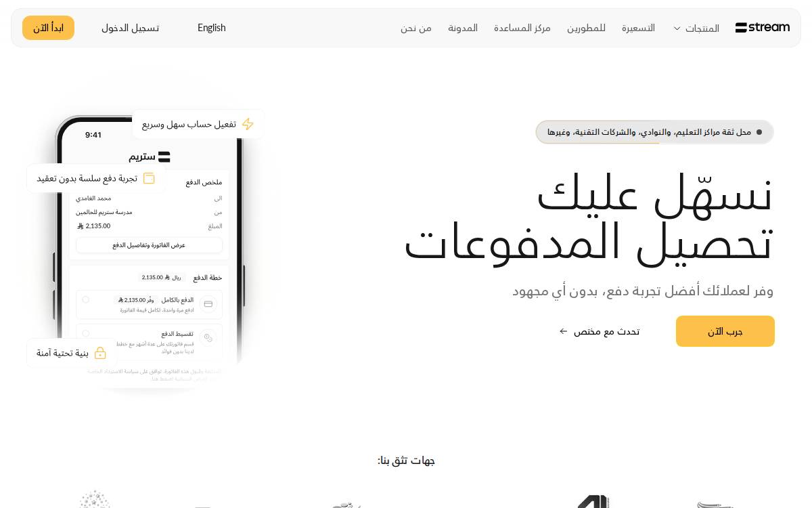This screenshot has height=508, width=812.
Task: Click the yellow ابدأ الآن button
Action: tap(48, 28)
